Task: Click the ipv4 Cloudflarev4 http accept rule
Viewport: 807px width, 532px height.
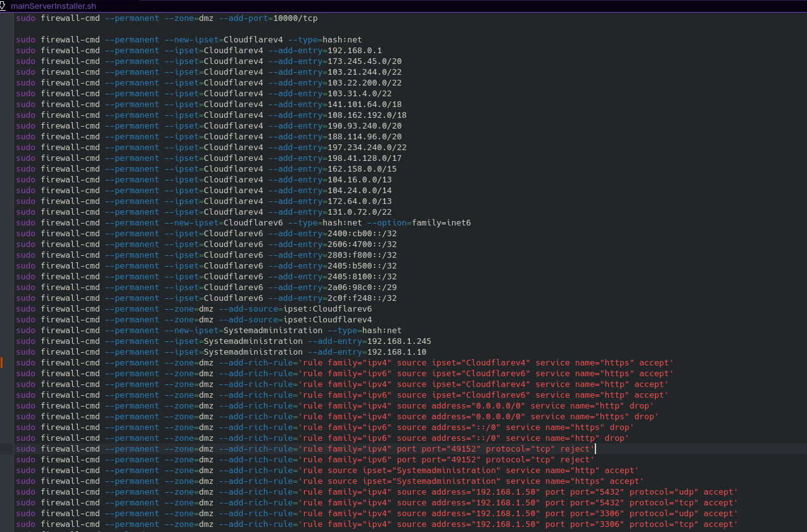Action: pos(342,384)
